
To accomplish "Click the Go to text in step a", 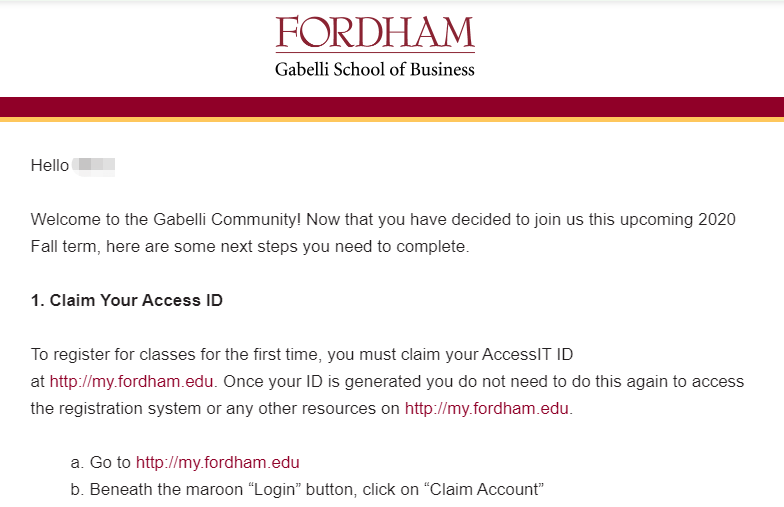I will [110, 462].
